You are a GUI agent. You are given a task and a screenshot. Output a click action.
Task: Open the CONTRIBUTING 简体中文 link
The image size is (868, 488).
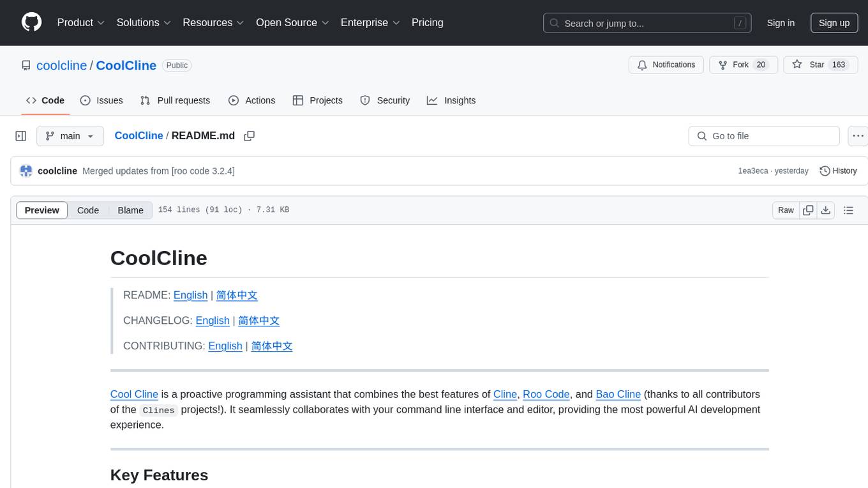272,346
